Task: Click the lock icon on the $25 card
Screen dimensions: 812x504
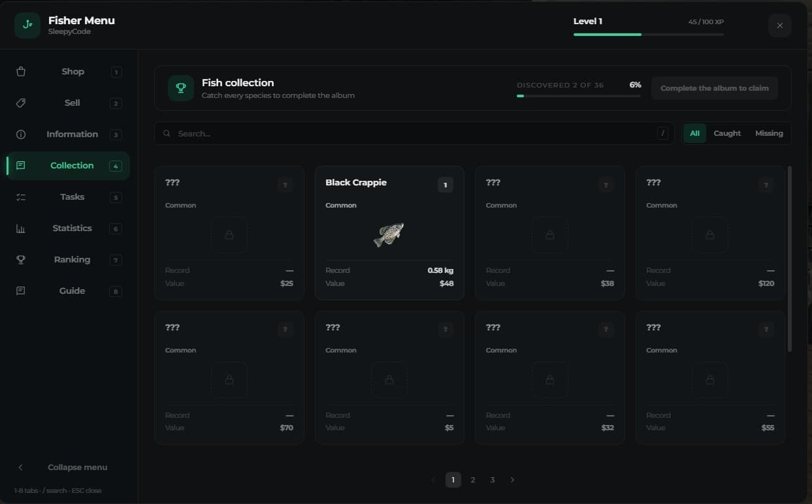Action: 229,235
